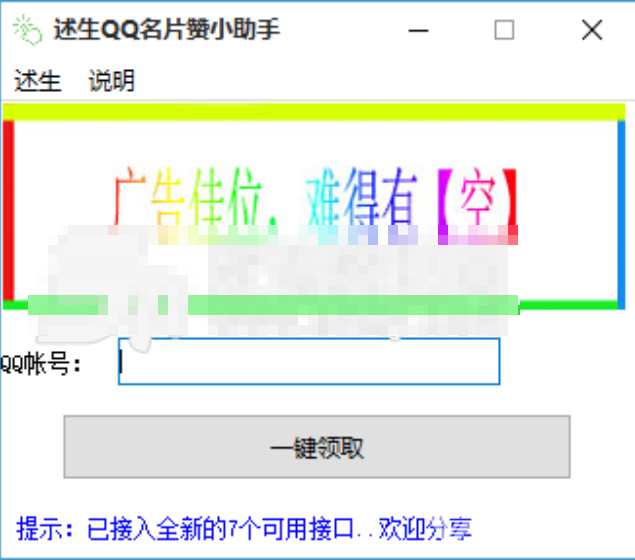The width and height of the screenshot is (635, 560).
Task: Click the blurred area in the banner
Action: pos(275,281)
